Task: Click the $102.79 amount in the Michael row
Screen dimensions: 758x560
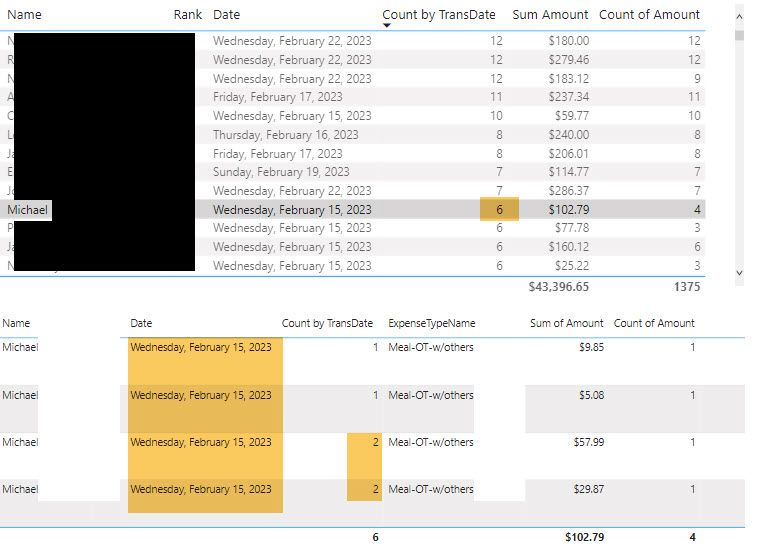Action: point(568,210)
